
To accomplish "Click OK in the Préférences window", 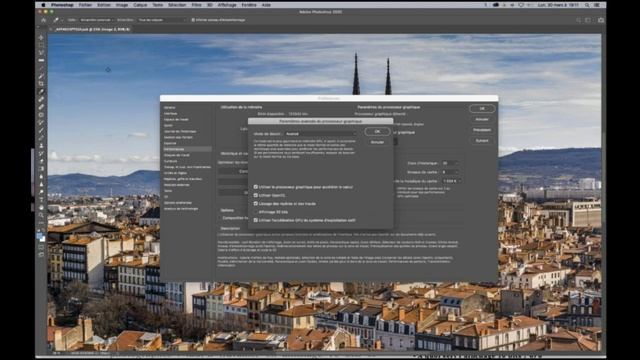I will [482, 109].
